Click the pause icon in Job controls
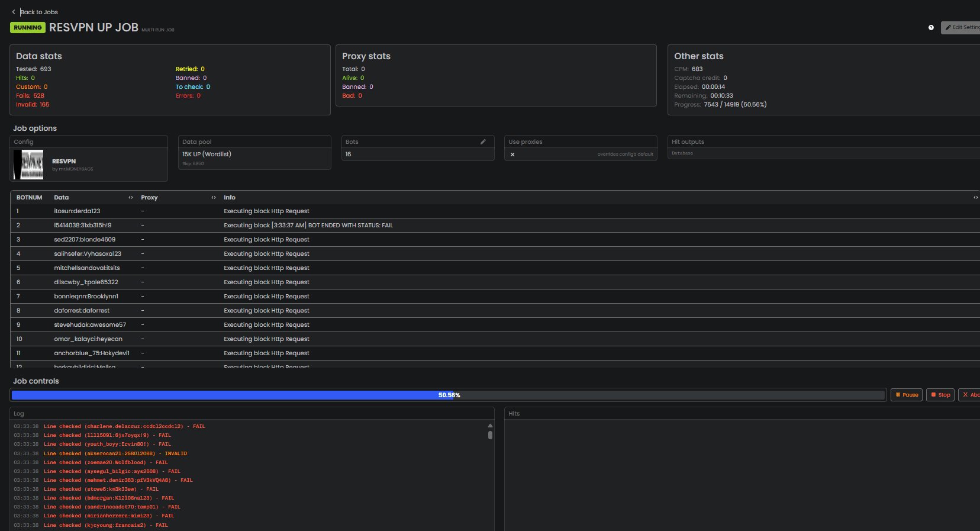 (898, 395)
